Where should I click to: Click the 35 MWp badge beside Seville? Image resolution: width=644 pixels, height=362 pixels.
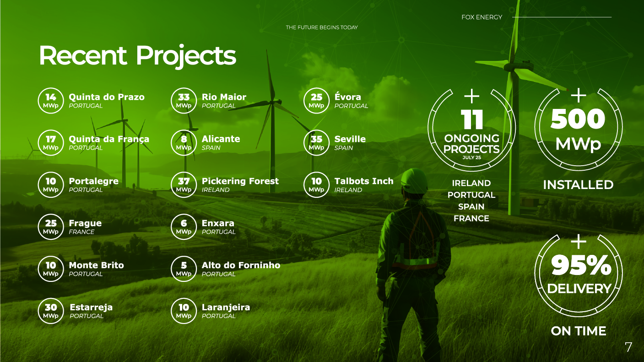coord(316,143)
